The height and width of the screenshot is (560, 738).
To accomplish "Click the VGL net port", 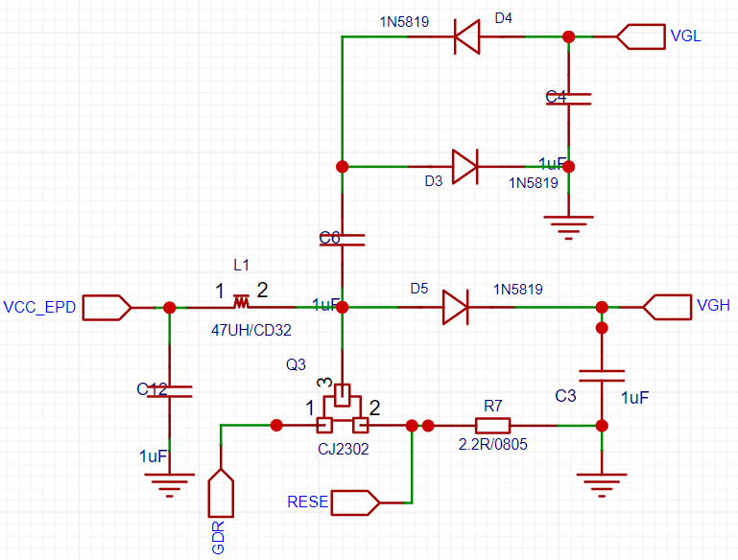I will click(640, 36).
